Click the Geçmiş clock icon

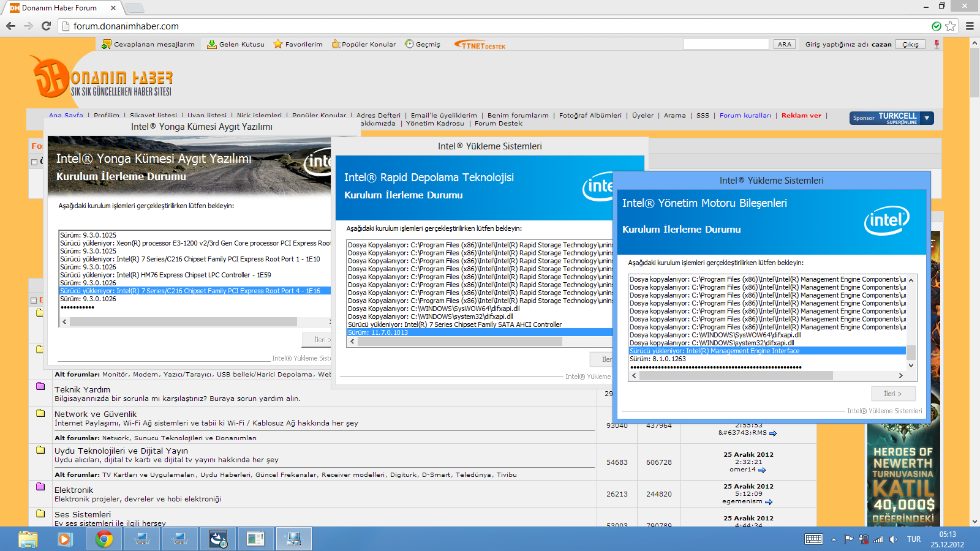[x=409, y=44]
